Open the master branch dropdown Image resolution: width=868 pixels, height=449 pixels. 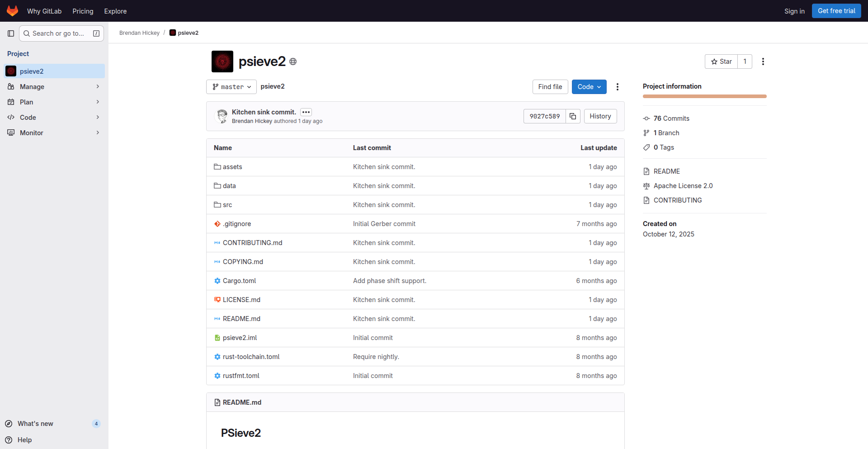point(231,87)
